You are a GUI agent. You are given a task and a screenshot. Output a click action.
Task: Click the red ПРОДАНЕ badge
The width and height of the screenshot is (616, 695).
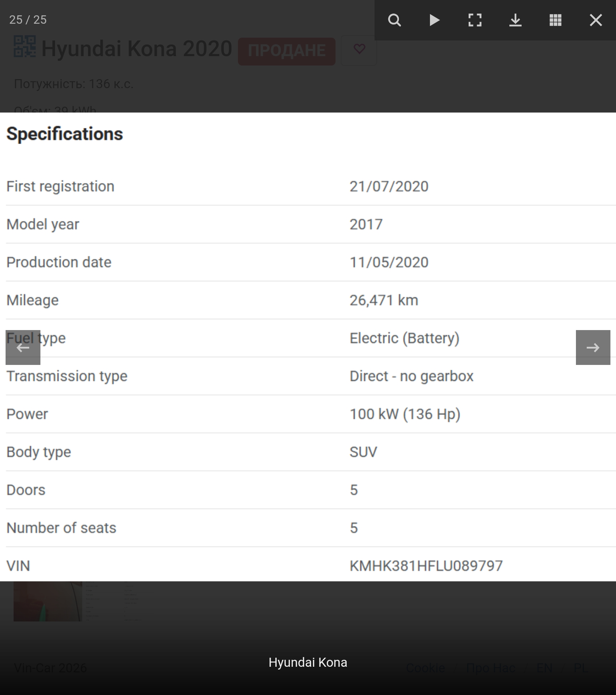point(286,51)
